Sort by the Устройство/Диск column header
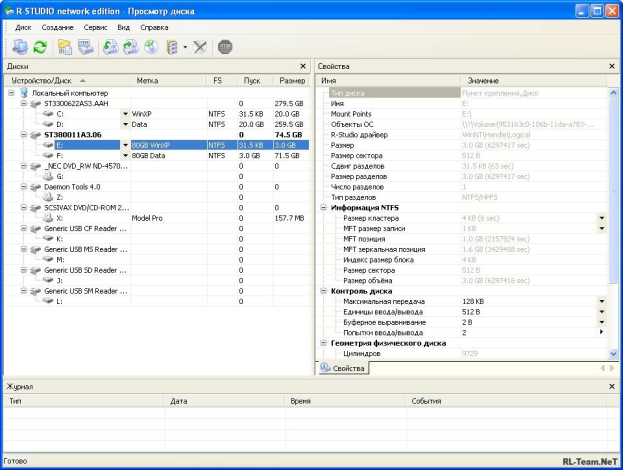 tap(67, 81)
